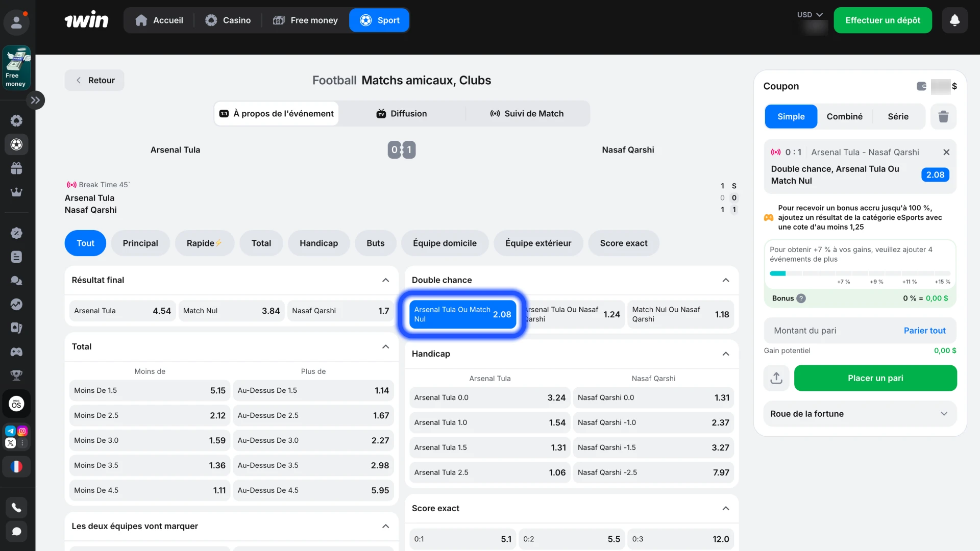This screenshot has height=551, width=980.
Task: Switch to the Diffusion tab
Action: pos(402,114)
